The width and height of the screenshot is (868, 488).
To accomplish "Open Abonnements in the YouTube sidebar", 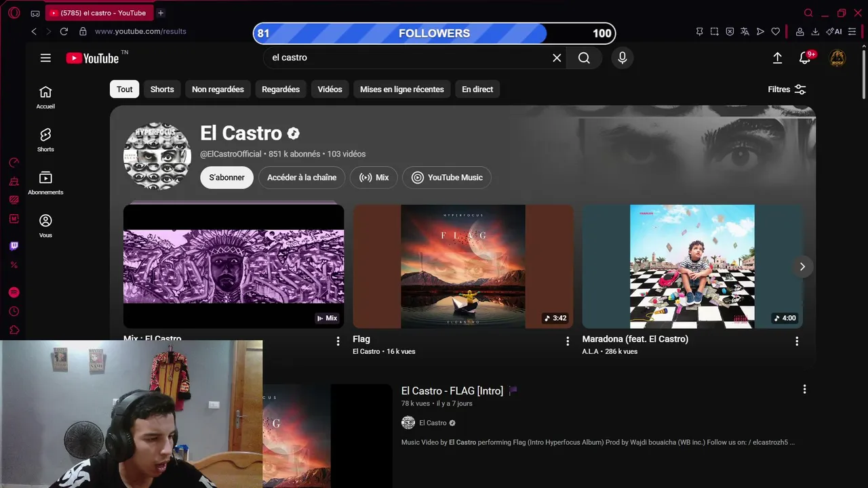I will 45,183.
